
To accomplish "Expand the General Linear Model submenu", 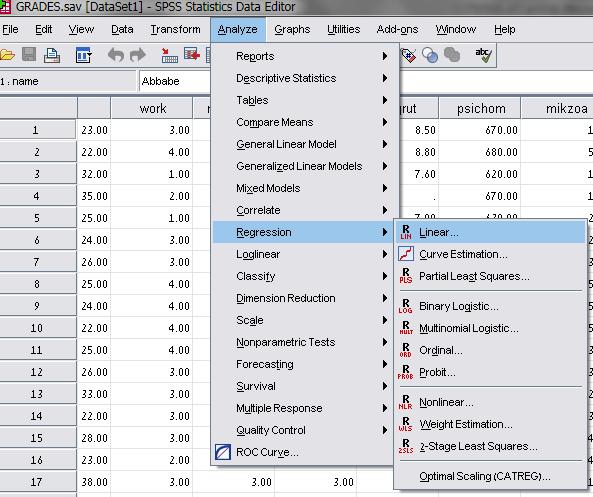I will click(305, 144).
